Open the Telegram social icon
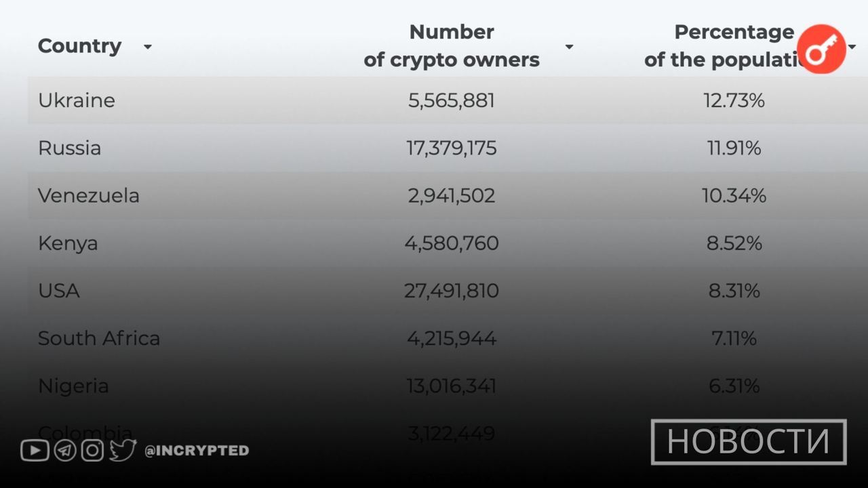The image size is (868, 488). tap(65, 450)
